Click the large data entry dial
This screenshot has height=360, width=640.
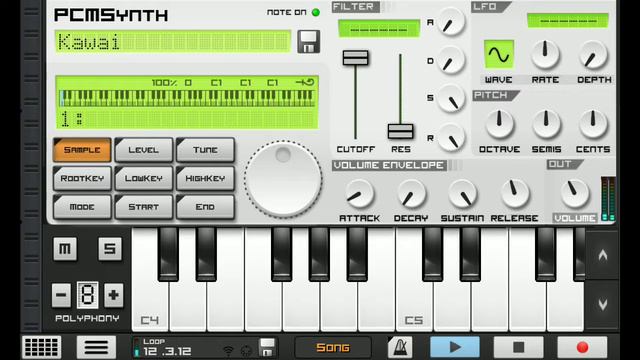pyautogui.click(x=283, y=179)
